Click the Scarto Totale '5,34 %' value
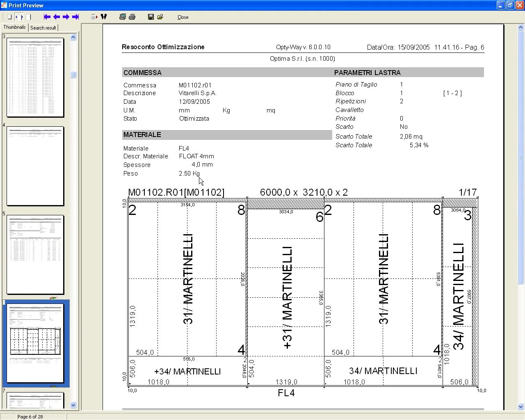Image resolution: width=525 pixels, height=420 pixels. [419, 145]
